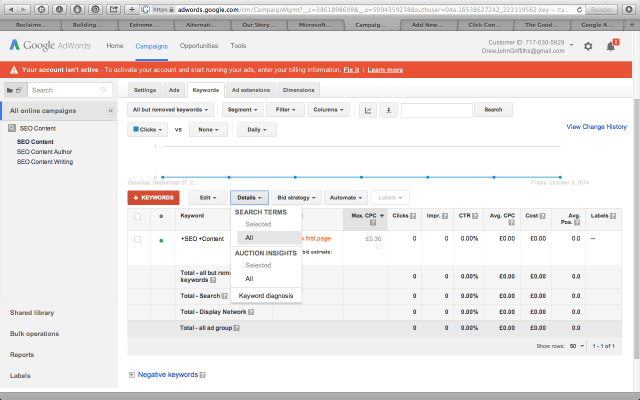
Task: Open the Opportunities top menu
Action: (x=199, y=46)
